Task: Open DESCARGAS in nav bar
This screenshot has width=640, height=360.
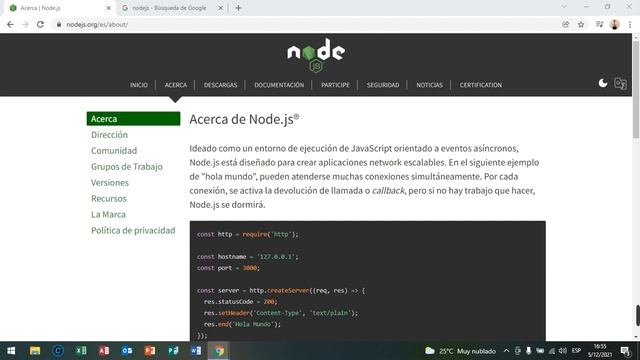Action: coord(220,85)
